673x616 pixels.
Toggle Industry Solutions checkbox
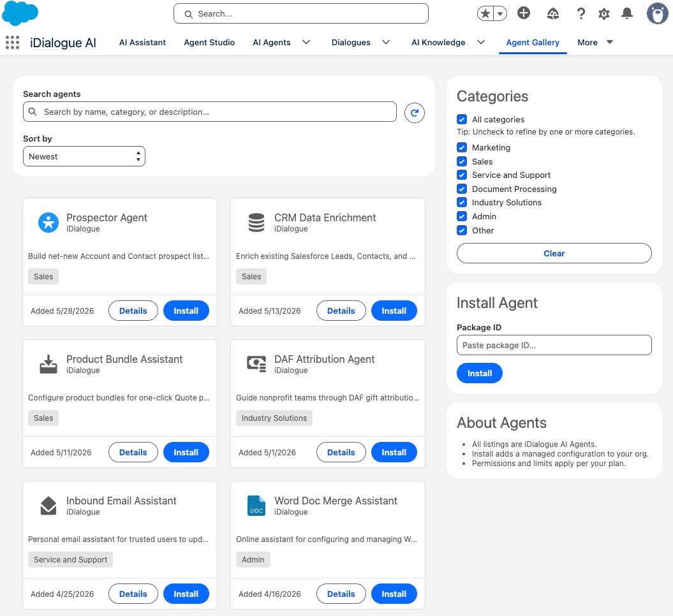[x=462, y=203]
